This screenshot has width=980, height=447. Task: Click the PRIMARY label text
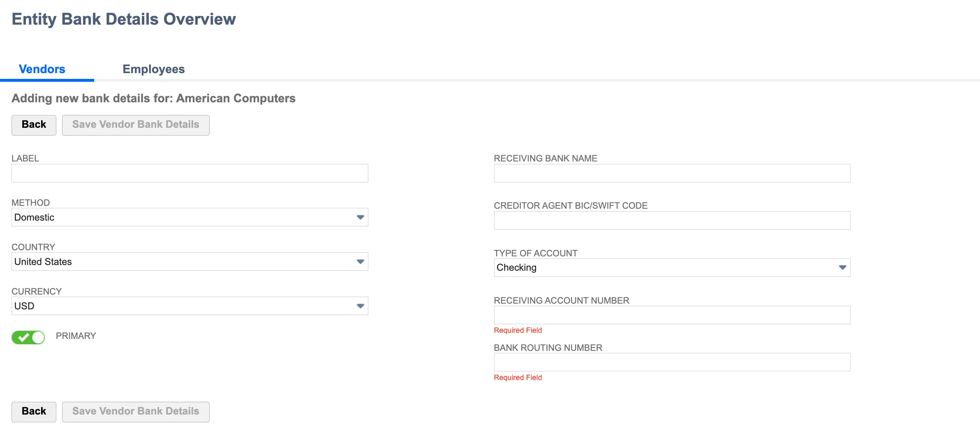[76, 336]
